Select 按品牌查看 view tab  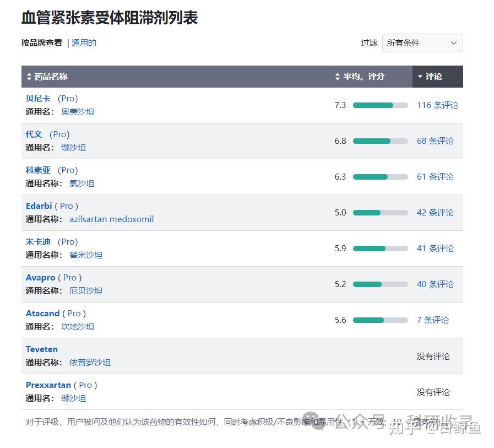click(42, 43)
